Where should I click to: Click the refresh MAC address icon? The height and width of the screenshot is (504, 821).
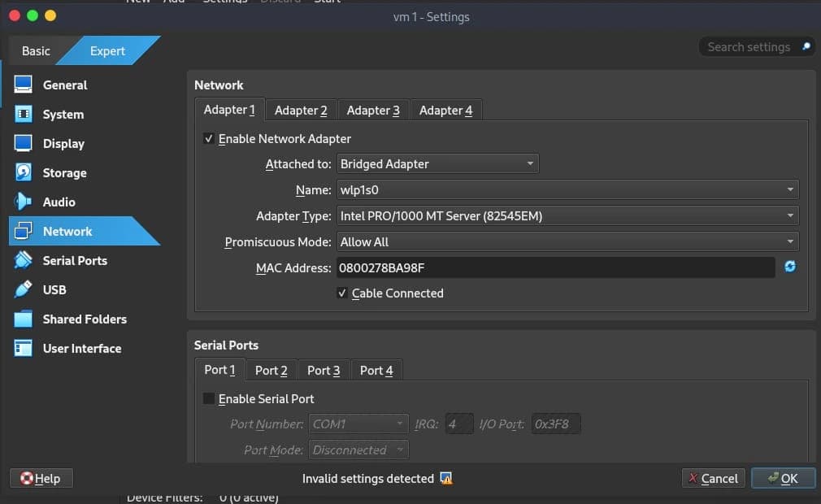tap(789, 267)
